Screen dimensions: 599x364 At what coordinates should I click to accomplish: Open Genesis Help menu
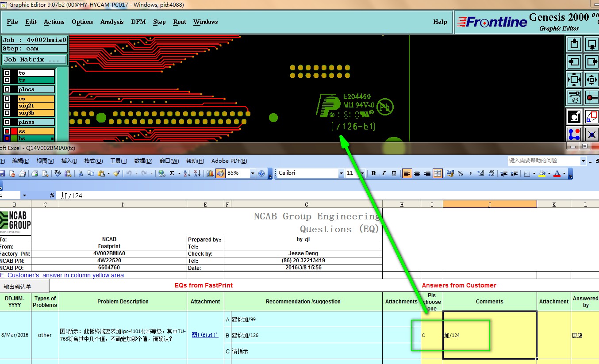pos(440,22)
